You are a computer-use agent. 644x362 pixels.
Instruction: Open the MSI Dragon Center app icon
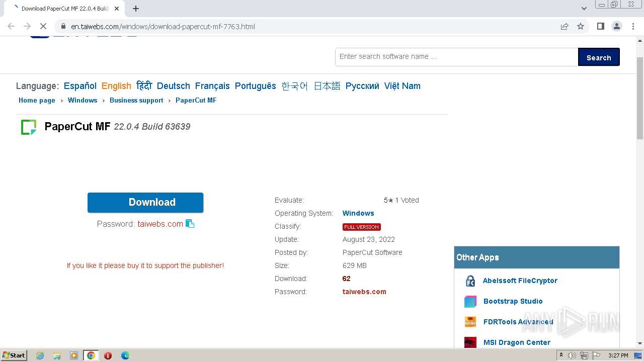(x=470, y=342)
